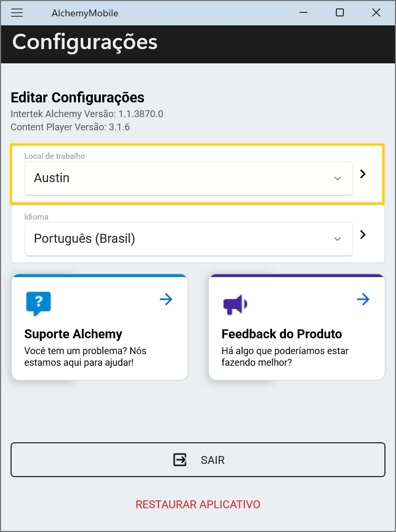Image resolution: width=396 pixels, height=532 pixels.
Task: Expand the Português (Brasil) language dropdown arrow
Action: click(337, 239)
